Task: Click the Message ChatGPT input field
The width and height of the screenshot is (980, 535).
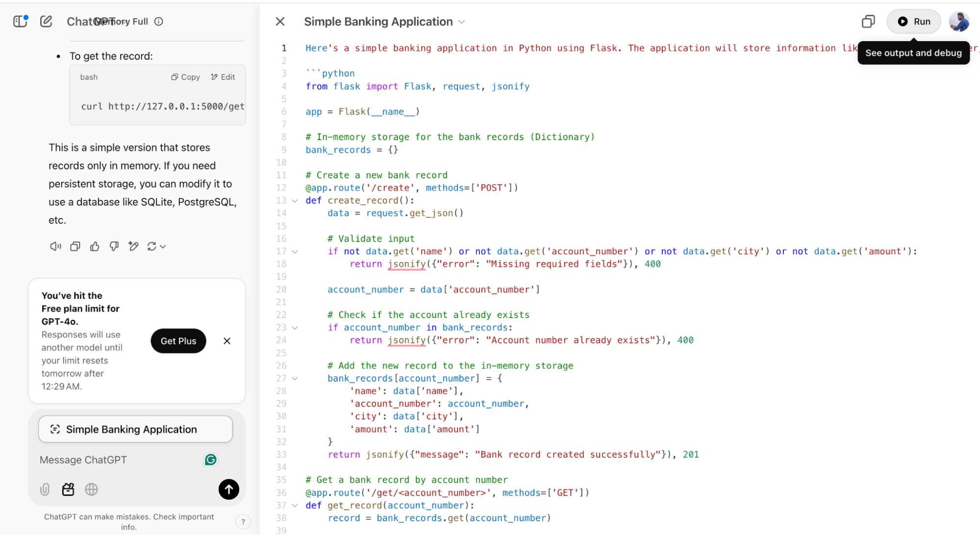Action: coord(118,460)
